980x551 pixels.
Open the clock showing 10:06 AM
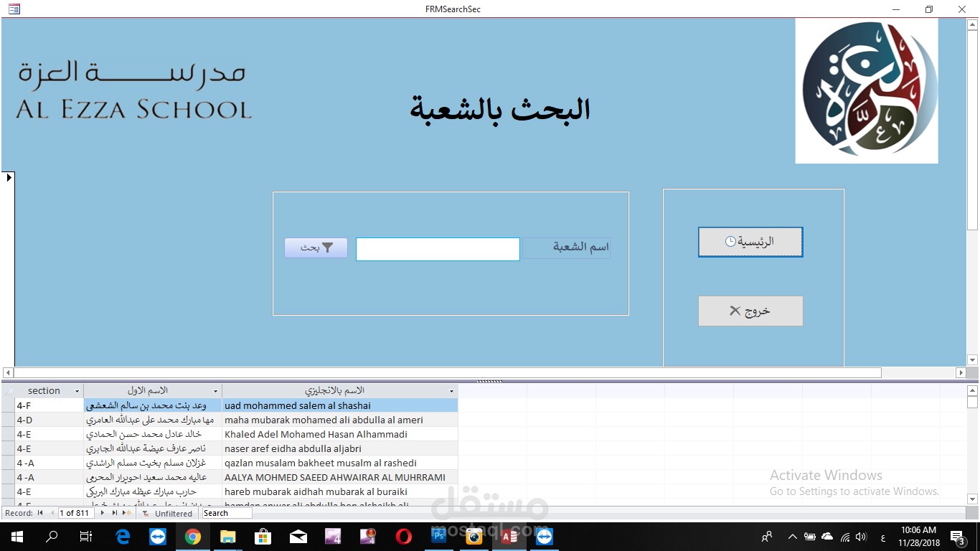[919, 536]
